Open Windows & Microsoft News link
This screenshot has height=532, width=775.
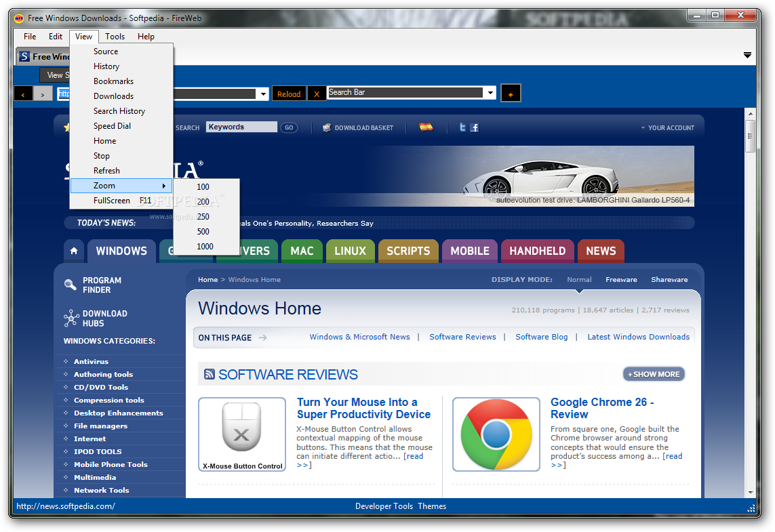pyautogui.click(x=360, y=337)
